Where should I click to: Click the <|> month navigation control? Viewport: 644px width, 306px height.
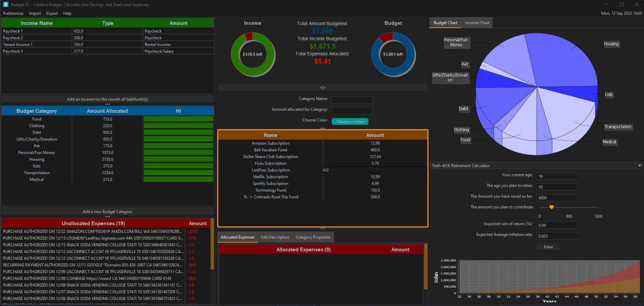click(x=322, y=87)
